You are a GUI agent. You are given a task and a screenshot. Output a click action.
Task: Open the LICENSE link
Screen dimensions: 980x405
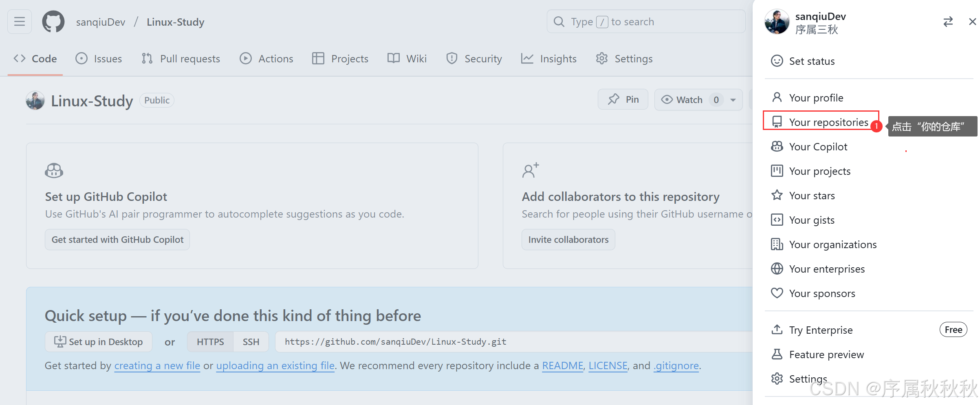pyautogui.click(x=608, y=365)
